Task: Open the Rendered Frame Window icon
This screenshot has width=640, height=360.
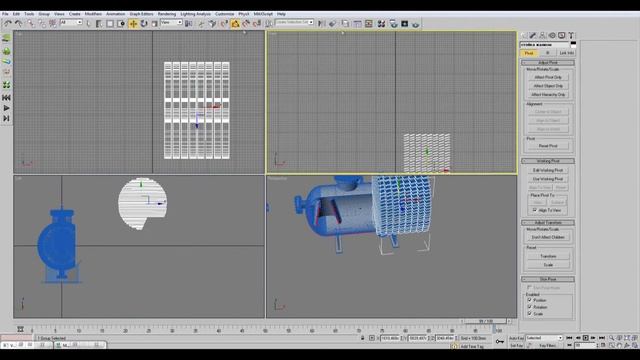Action: click(x=404, y=24)
